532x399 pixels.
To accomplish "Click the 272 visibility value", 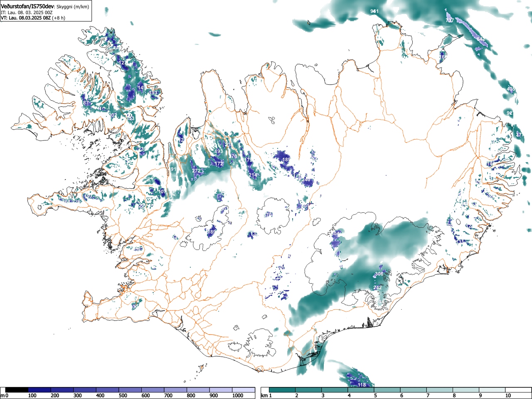I will point(197,171).
